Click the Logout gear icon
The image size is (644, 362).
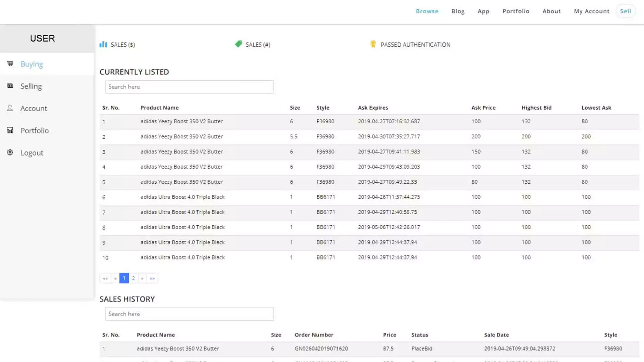coord(10,152)
